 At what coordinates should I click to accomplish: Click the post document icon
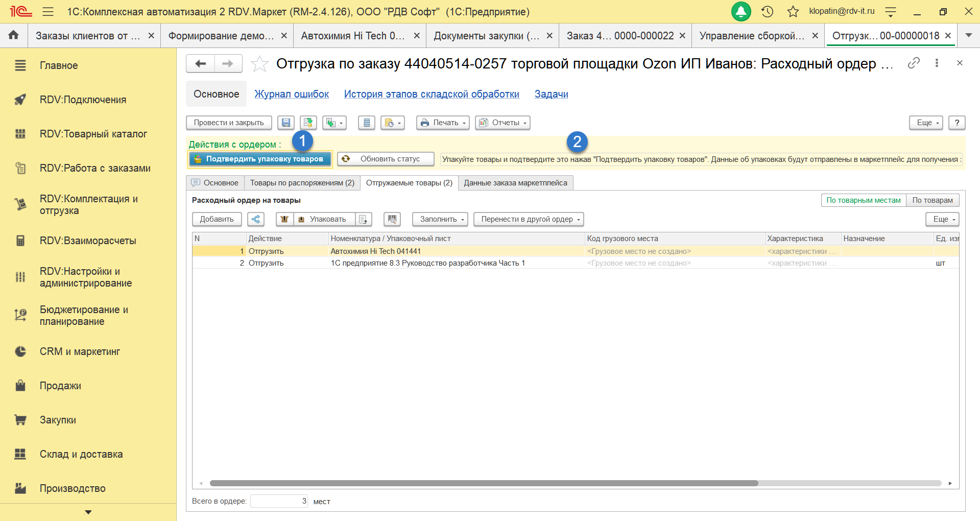[308, 123]
